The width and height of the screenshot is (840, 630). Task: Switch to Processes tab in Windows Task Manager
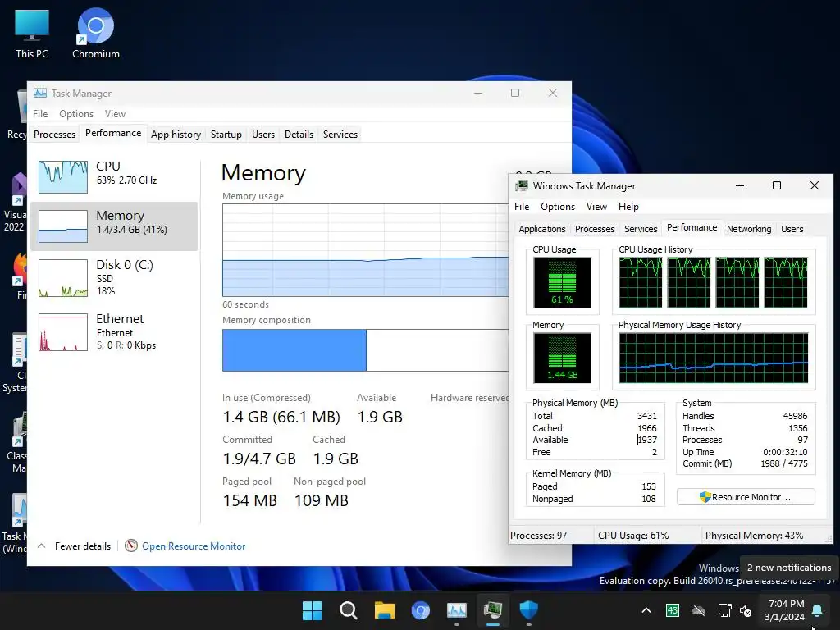point(595,229)
